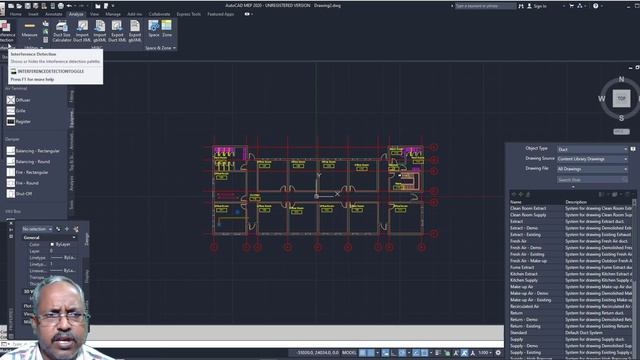
Task: Add a Register air terminal
Action: click(x=18, y=121)
